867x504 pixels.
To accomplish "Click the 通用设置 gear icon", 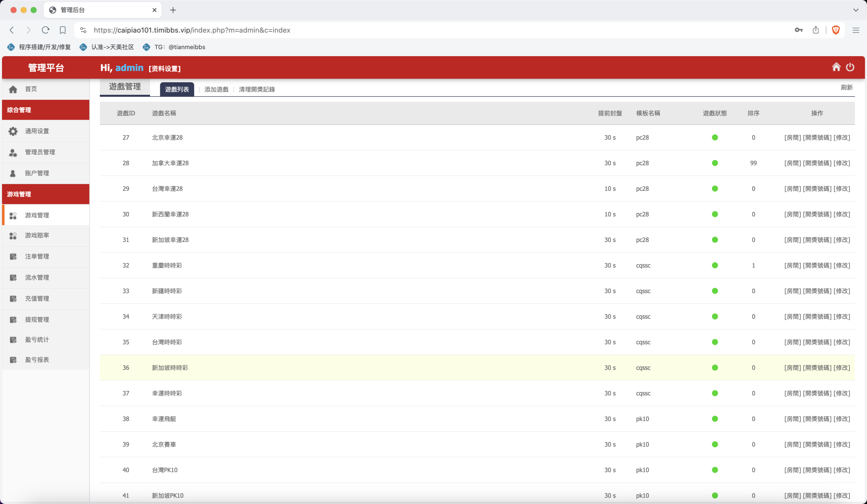I will 13,131.
